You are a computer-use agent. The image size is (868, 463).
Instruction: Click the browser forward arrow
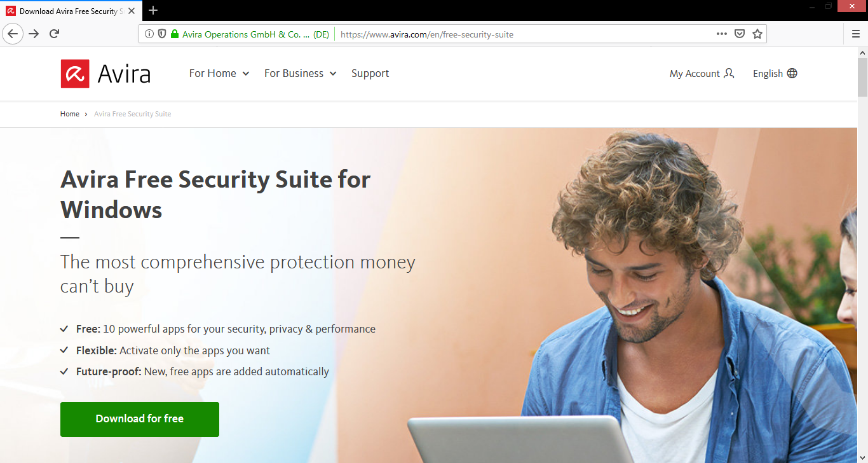tap(34, 34)
